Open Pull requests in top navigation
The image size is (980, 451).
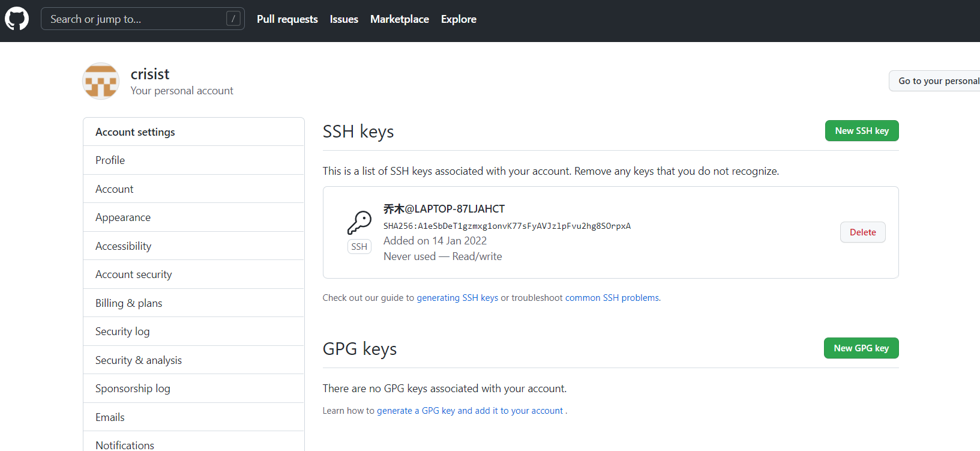287,19
